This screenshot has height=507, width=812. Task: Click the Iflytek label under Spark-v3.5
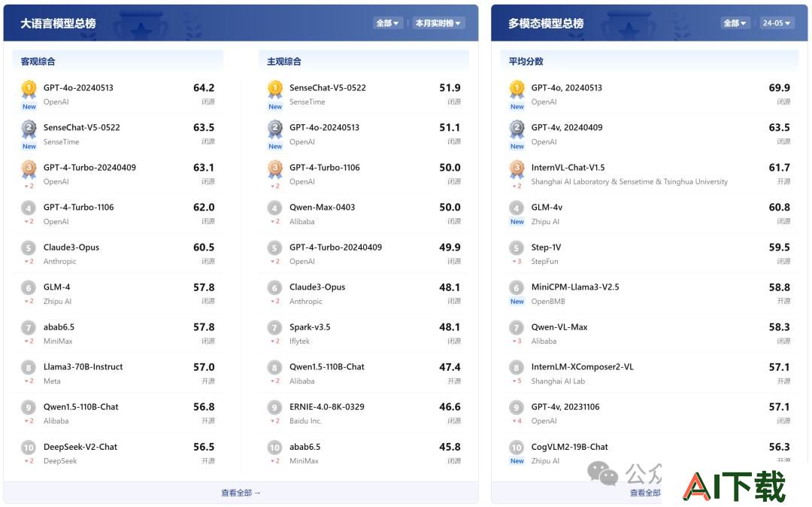pyautogui.click(x=299, y=341)
